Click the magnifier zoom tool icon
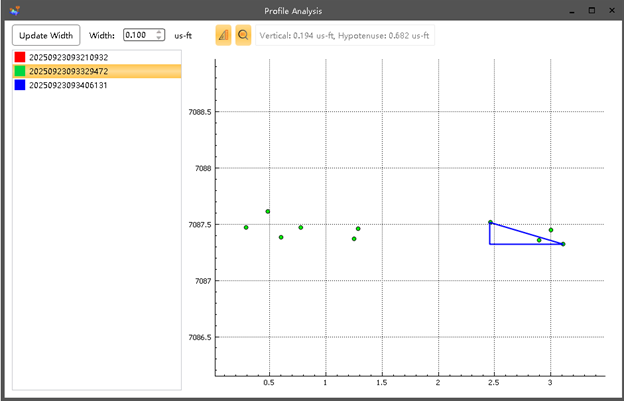 click(x=243, y=35)
